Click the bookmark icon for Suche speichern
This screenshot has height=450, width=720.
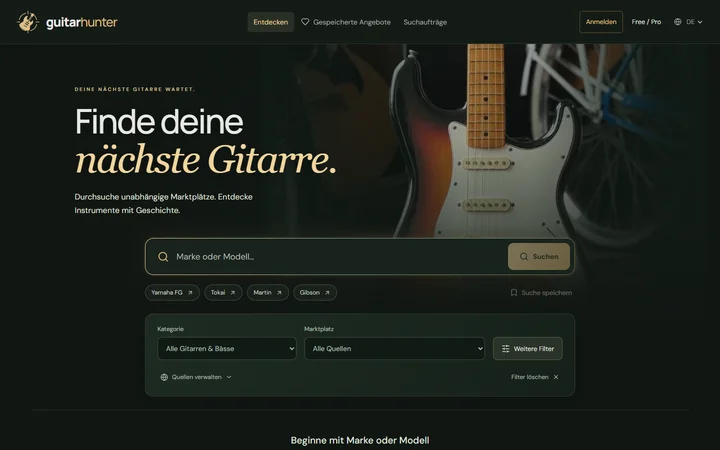[514, 292]
